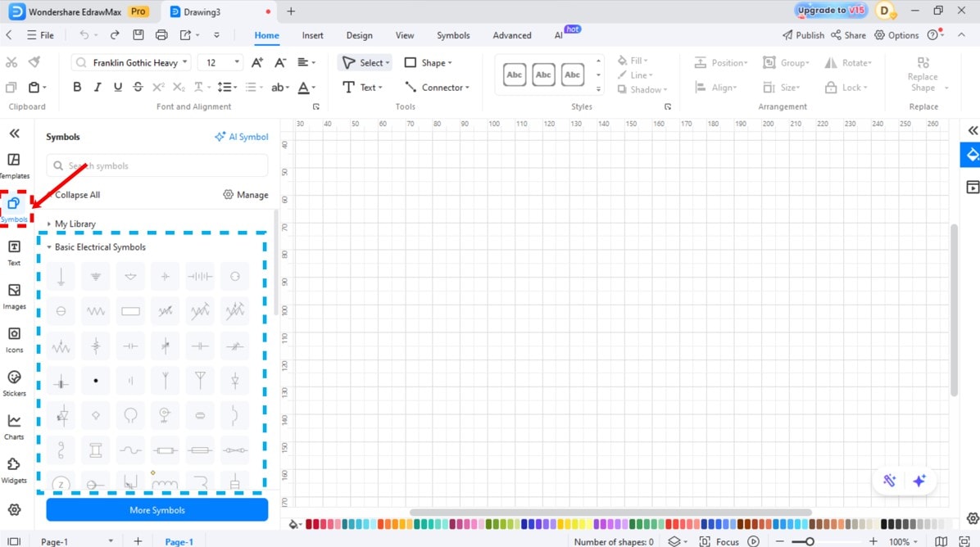The image size is (980, 547).
Task: Open the Charts panel
Action: [15, 425]
